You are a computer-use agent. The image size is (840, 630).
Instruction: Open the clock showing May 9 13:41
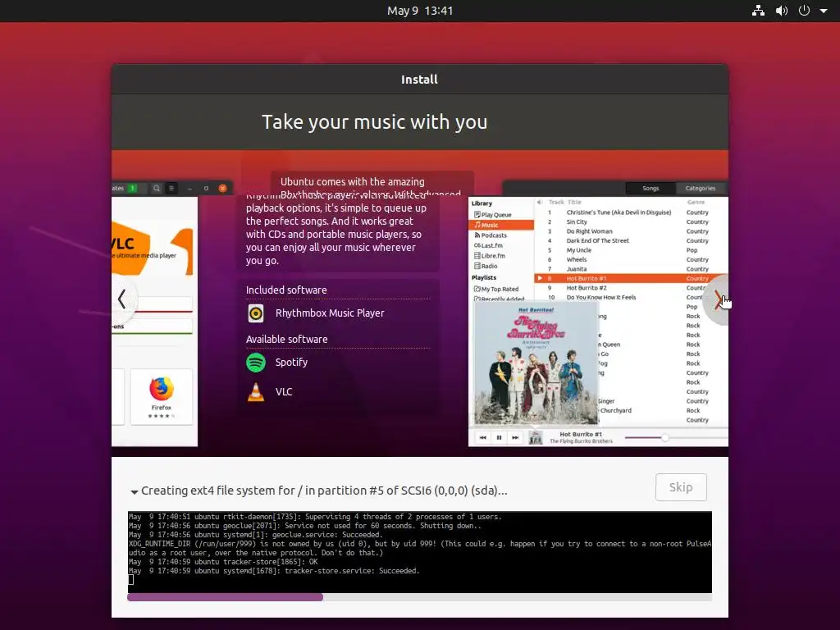[x=420, y=11]
